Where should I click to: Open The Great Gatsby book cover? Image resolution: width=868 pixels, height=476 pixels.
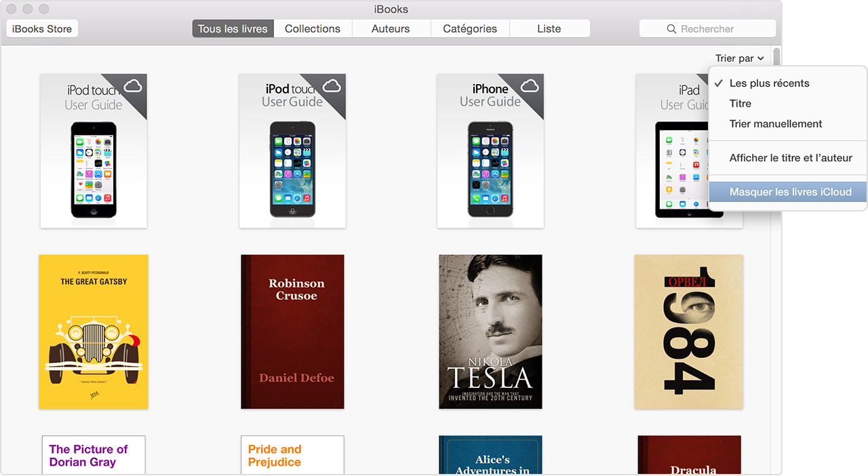click(x=94, y=332)
